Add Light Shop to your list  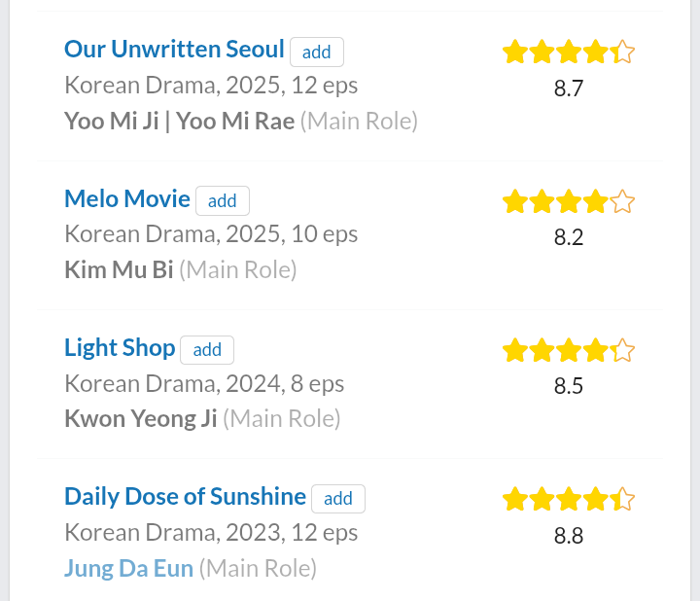pyautogui.click(x=207, y=350)
